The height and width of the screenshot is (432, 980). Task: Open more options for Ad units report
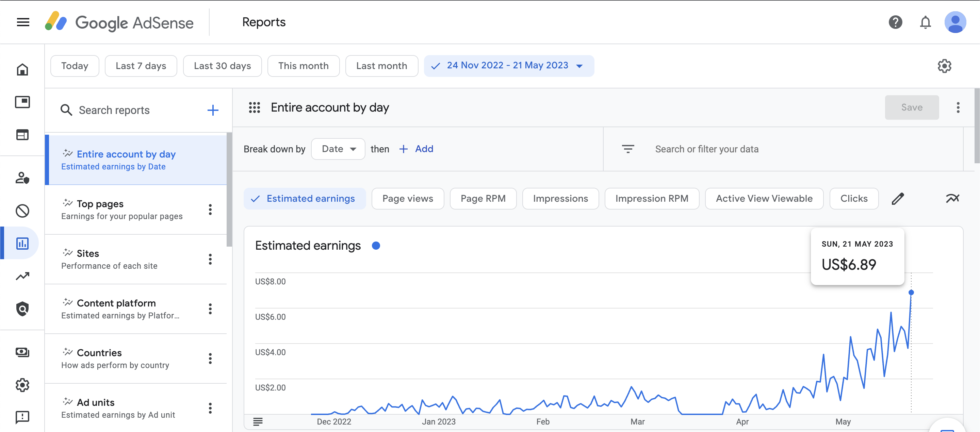[x=210, y=409]
